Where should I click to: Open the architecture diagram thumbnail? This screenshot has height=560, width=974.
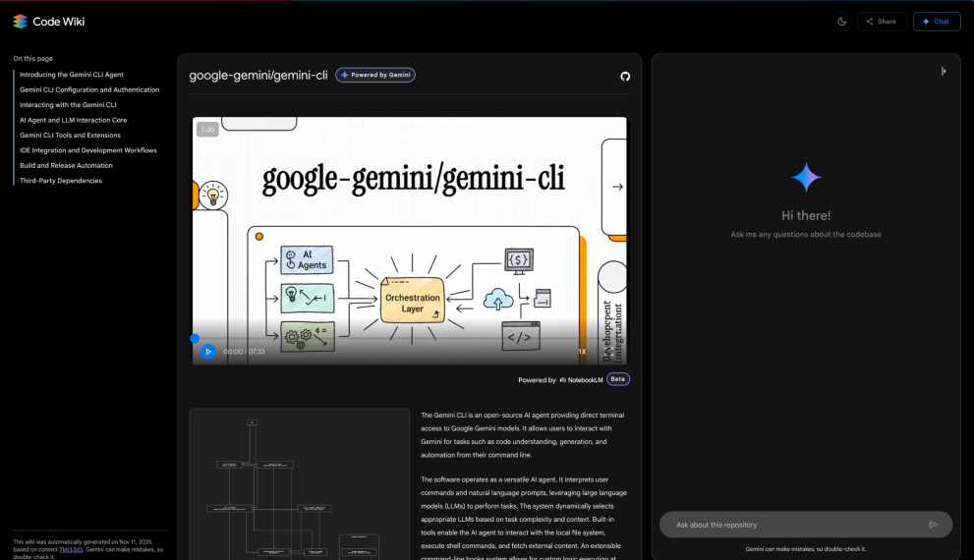tap(299, 483)
